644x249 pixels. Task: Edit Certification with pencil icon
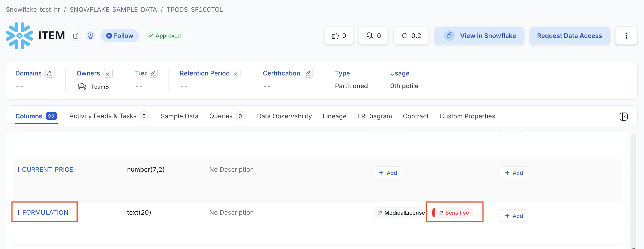(x=308, y=73)
